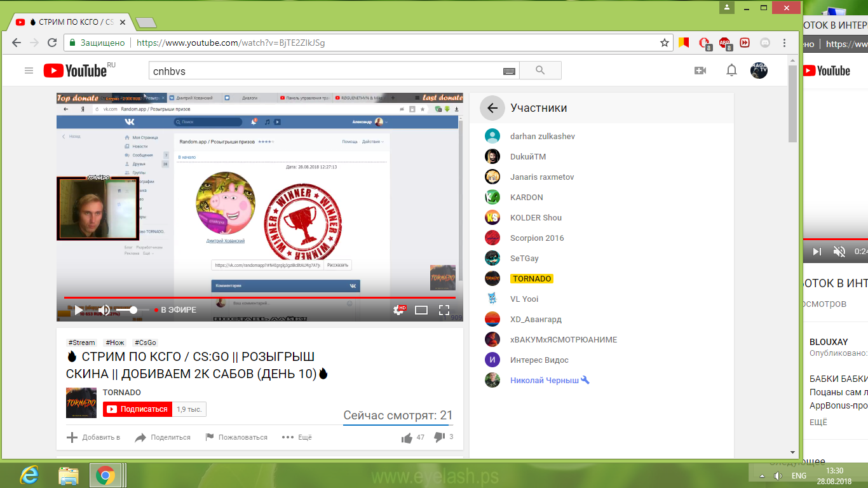Image resolution: width=868 pixels, height=488 pixels.
Task: Click the #Stream hashtag link
Action: tap(81, 342)
